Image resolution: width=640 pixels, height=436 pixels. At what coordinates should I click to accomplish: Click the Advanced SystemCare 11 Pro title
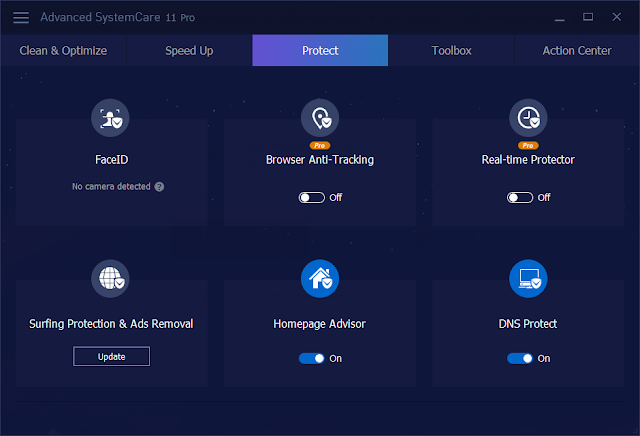[x=118, y=17]
